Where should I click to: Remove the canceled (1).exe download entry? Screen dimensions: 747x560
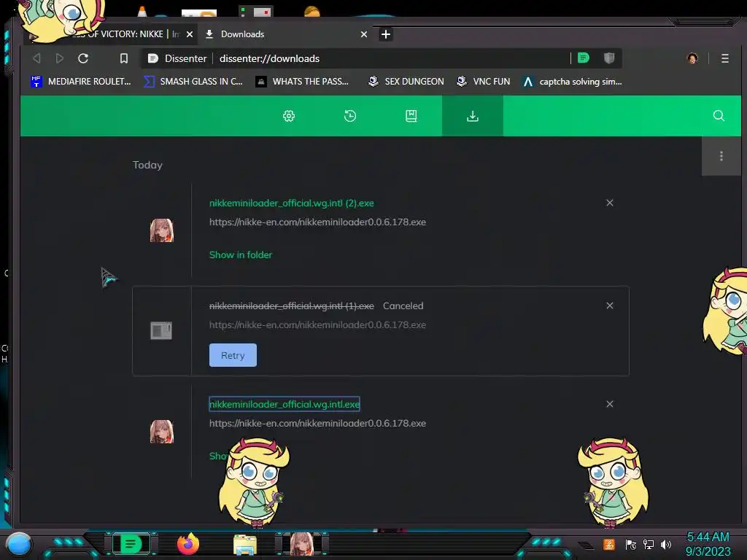(609, 306)
